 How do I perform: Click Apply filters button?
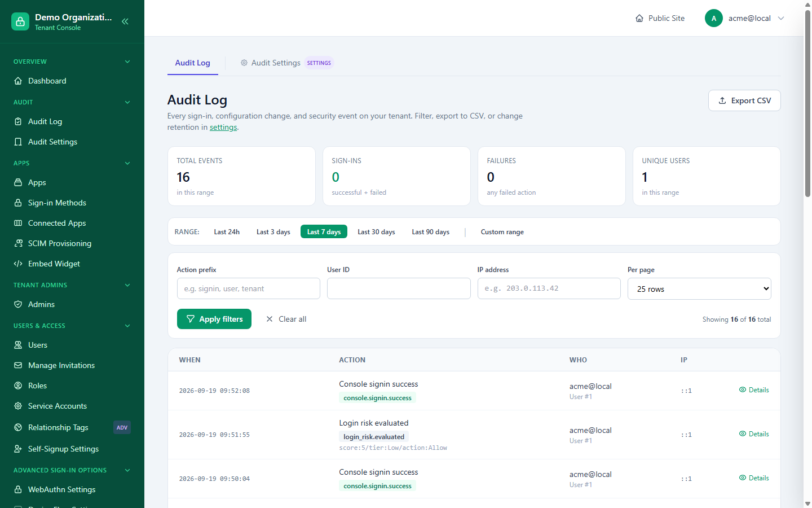214,319
